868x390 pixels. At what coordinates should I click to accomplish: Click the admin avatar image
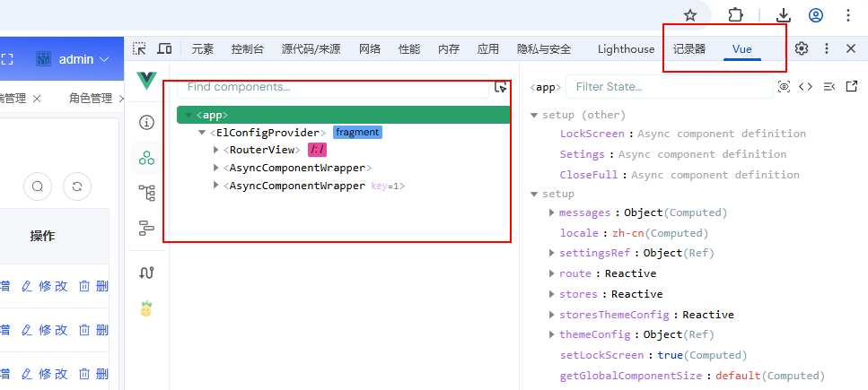point(44,59)
